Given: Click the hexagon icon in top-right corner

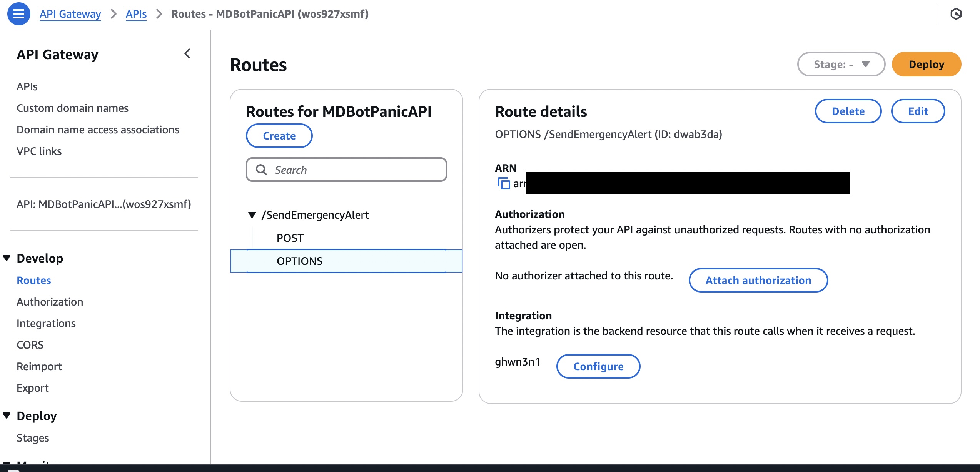Looking at the screenshot, I should pyautogui.click(x=956, y=14).
